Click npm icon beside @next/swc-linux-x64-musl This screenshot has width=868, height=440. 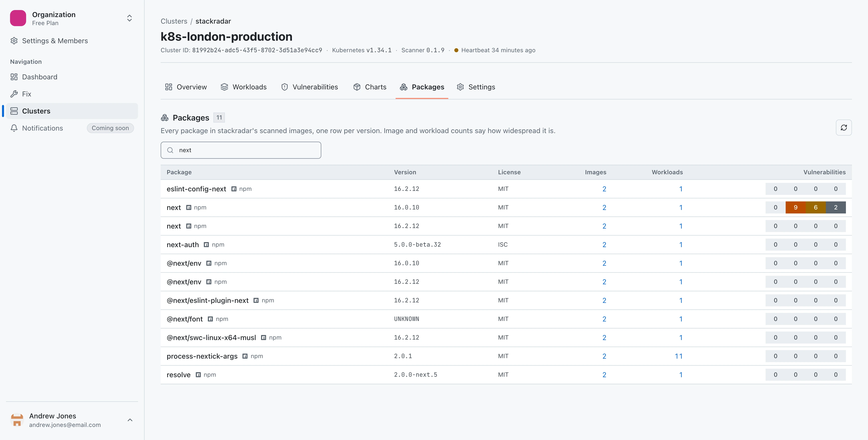pyautogui.click(x=264, y=337)
